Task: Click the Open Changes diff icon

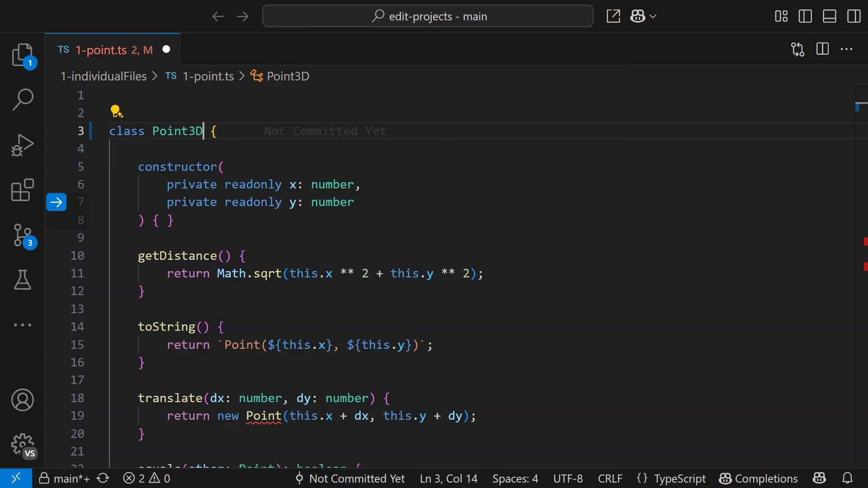Action: [797, 49]
